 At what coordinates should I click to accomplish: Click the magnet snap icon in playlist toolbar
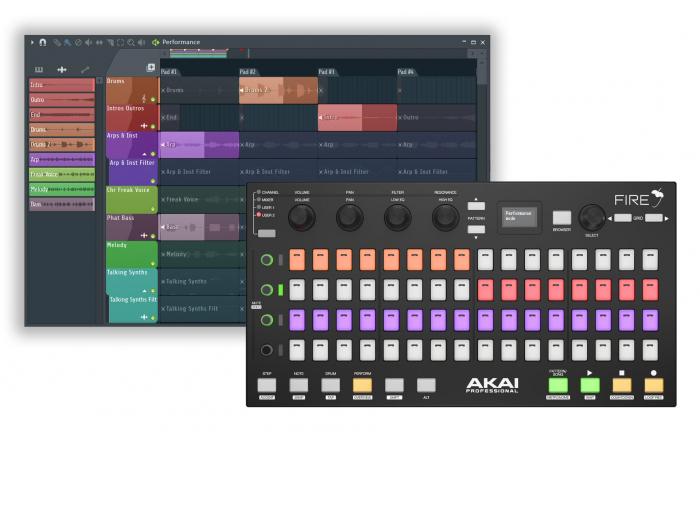coord(42,42)
